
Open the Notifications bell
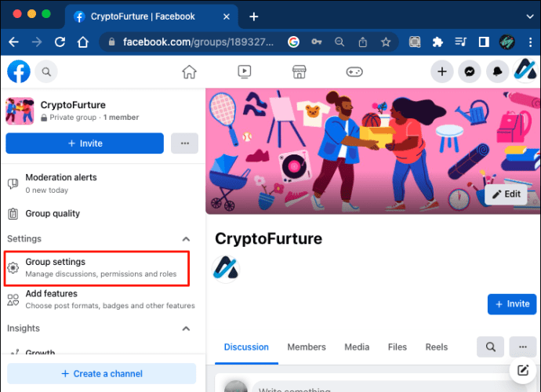(497, 71)
